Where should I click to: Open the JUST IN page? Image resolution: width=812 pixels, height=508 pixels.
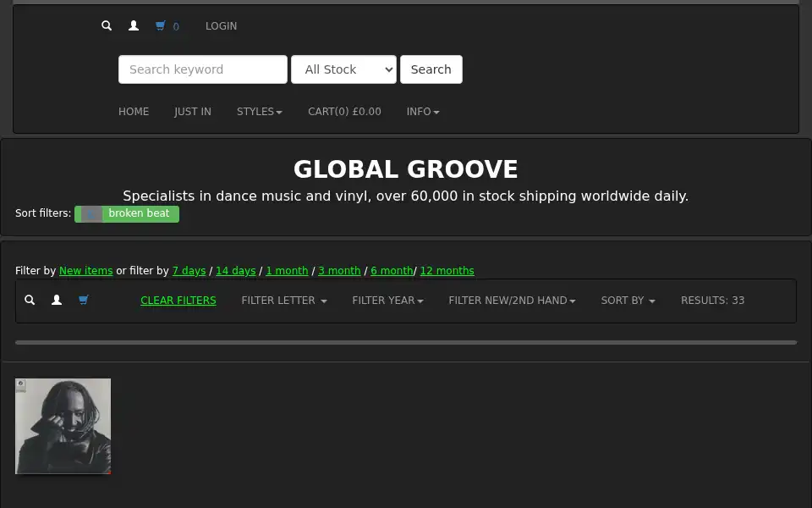[x=193, y=112]
